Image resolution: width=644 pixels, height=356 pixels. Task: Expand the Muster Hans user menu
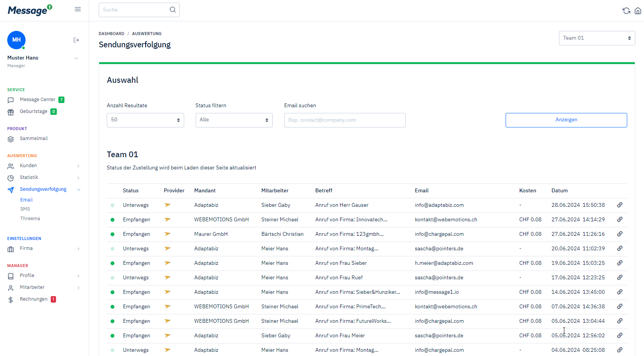(x=76, y=58)
